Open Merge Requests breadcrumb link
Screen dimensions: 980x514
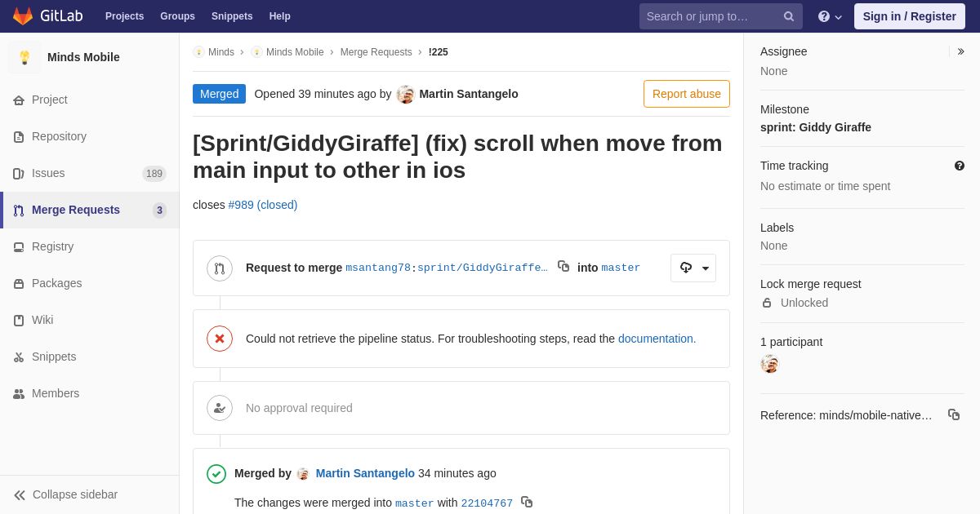(376, 52)
